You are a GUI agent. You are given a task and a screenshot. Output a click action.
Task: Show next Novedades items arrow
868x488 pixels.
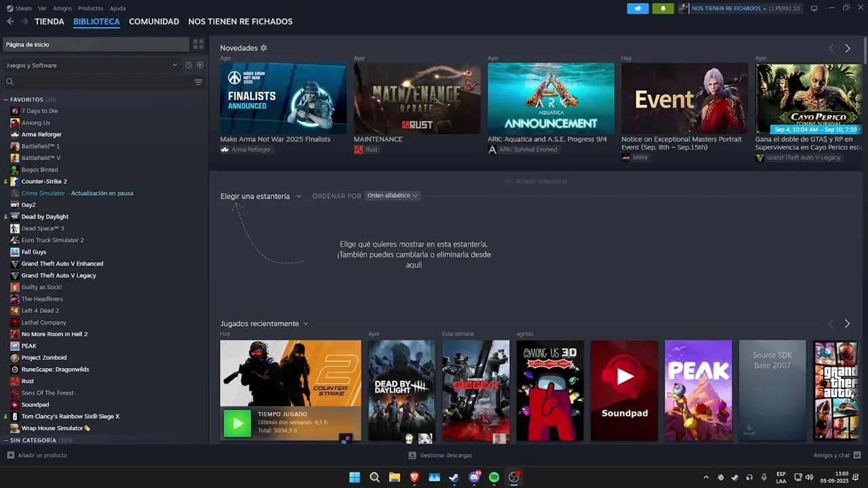(847, 48)
